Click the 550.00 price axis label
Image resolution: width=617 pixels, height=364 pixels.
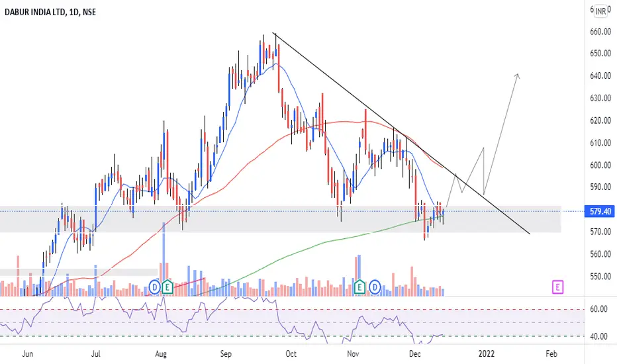(x=600, y=277)
